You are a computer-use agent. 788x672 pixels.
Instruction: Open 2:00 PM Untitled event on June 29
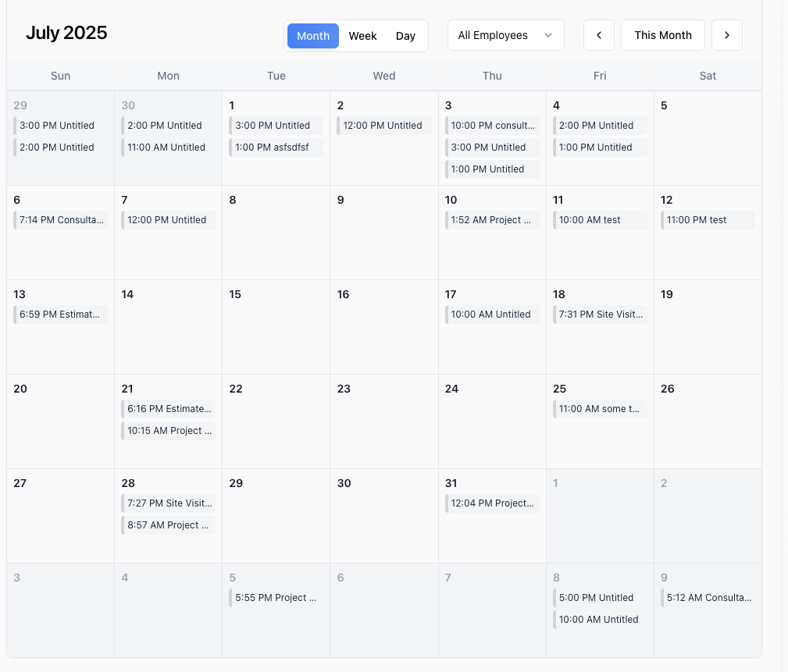pos(60,148)
